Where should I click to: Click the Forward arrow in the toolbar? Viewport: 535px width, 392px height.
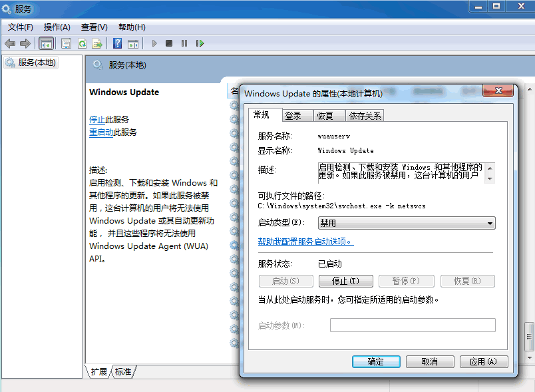(x=25, y=43)
